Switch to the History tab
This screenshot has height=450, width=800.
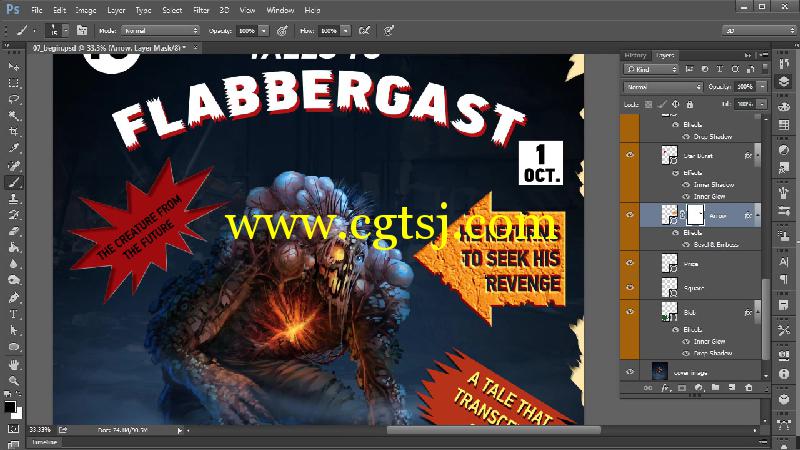(x=635, y=55)
